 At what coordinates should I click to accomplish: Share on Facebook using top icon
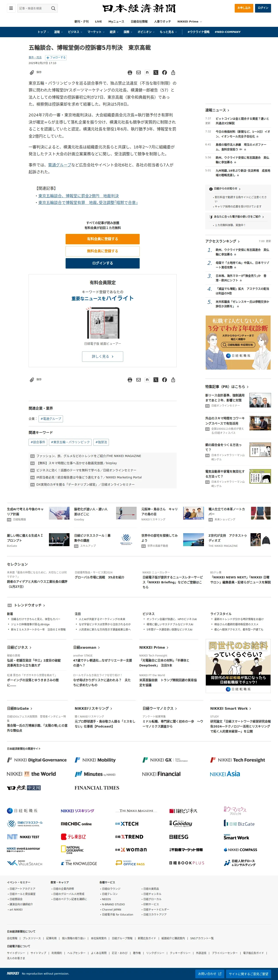click(165, 72)
